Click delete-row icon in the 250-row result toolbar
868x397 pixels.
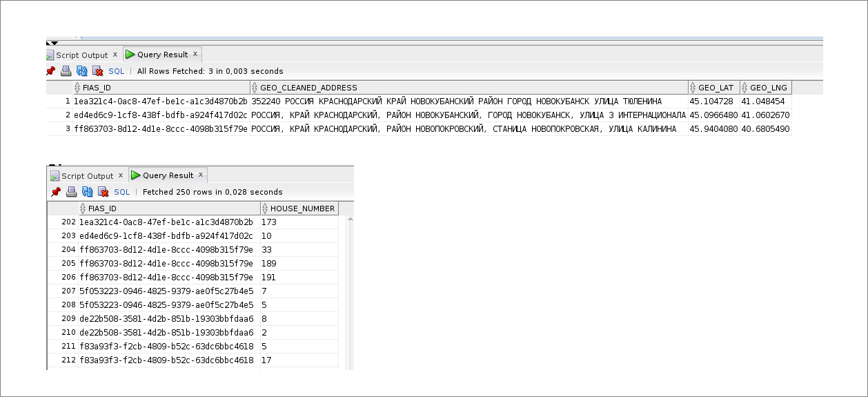(x=103, y=192)
